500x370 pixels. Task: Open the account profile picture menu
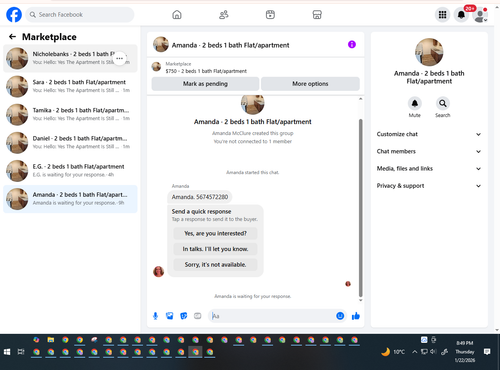(480, 15)
